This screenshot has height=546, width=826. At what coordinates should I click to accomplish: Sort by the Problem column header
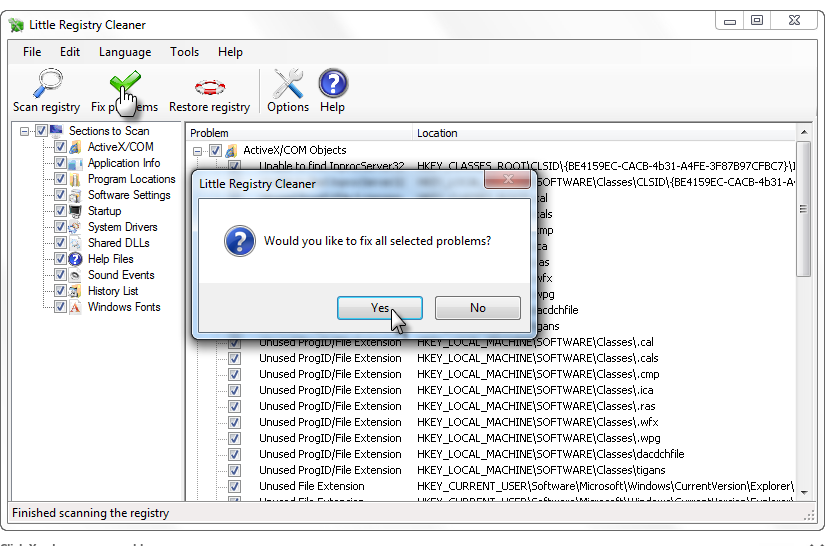[x=299, y=133]
